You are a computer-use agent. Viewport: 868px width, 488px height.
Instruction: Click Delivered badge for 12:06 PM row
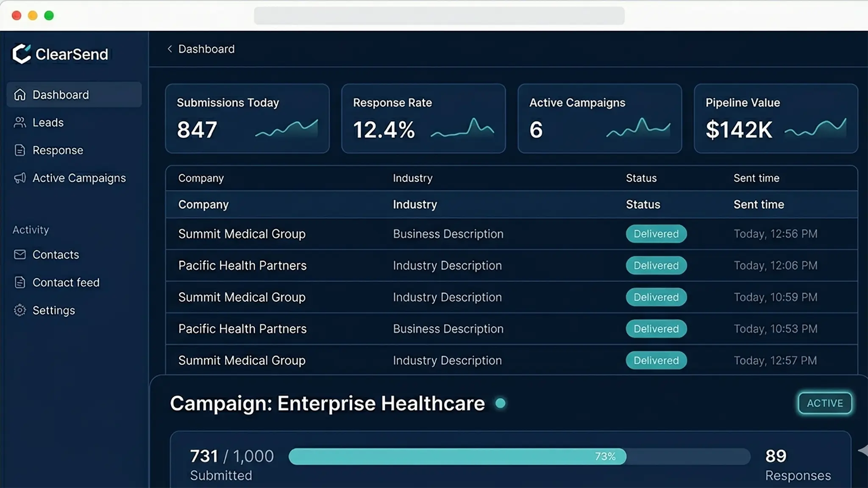[656, 265]
